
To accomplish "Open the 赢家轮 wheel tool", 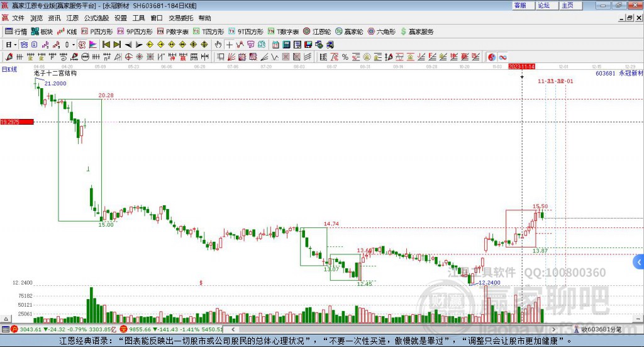I will click(x=349, y=31).
